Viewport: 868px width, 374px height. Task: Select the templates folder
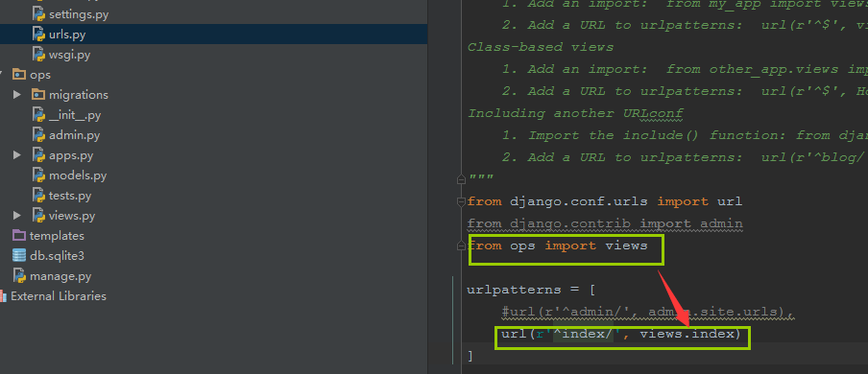pos(57,236)
